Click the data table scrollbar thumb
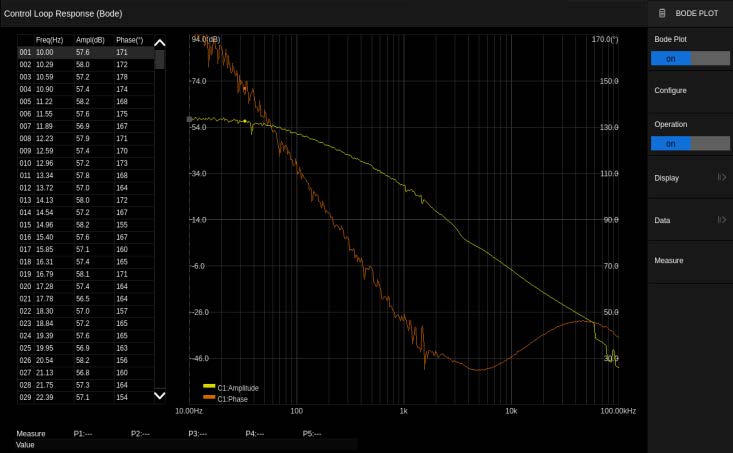The height and width of the screenshot is (453, 733). (x=159, y=58)
